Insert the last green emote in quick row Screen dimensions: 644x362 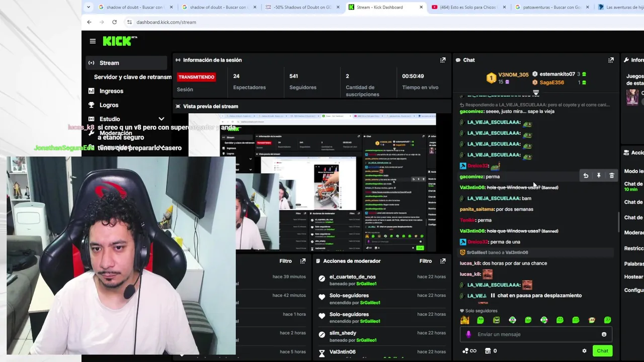tap(608, 320)
